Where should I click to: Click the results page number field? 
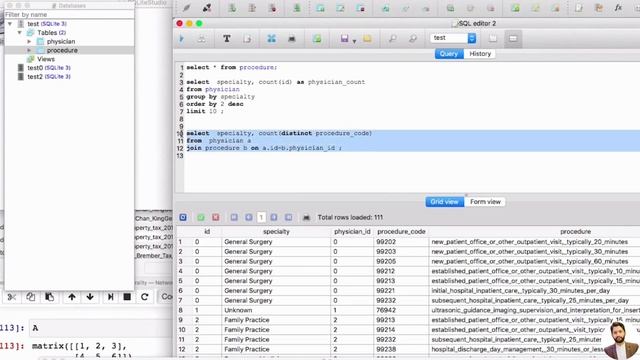tap(261, 218)
